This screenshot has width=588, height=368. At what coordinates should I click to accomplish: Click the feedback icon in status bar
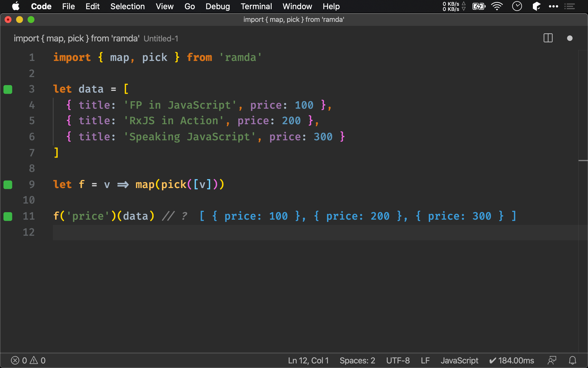tap(552, 361)
